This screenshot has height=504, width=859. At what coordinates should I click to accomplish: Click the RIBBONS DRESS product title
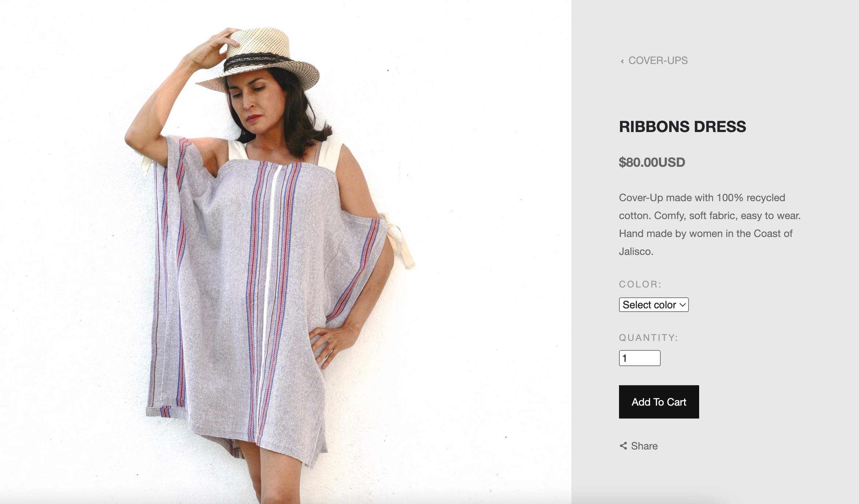(682, 127)
